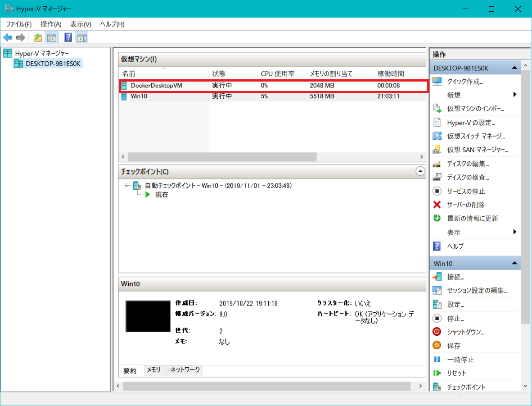This screenshot has height=406, width=532.
Task: Click the ディスクの編集 icon
Action: pos(437,164)
